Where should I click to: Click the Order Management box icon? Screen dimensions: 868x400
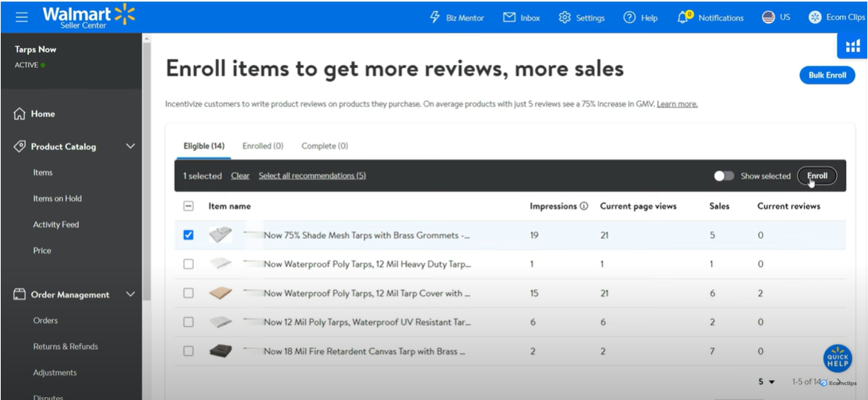19,295
